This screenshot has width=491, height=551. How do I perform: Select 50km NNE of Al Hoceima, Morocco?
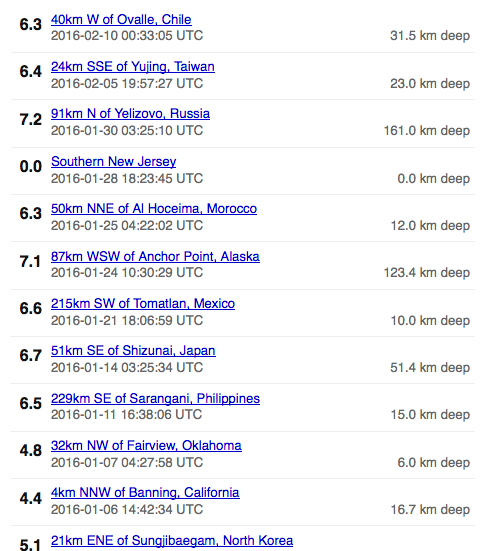coord(154,209)
